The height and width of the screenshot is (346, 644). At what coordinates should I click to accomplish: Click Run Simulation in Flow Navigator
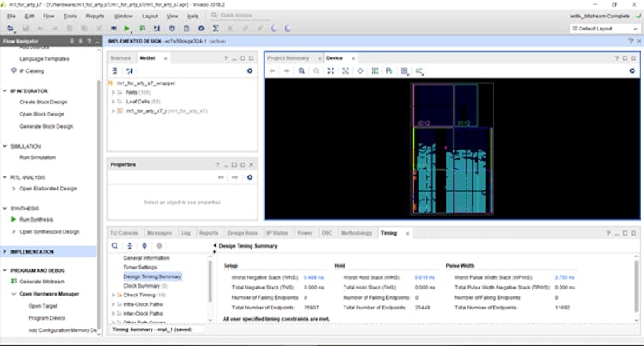37,157
